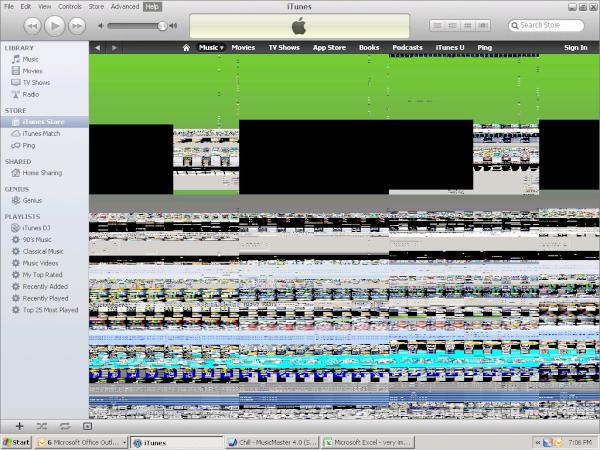Click the iTunes taskbar button
The width and height of the screenshot is (600, 450).
(x=176, y=443)
